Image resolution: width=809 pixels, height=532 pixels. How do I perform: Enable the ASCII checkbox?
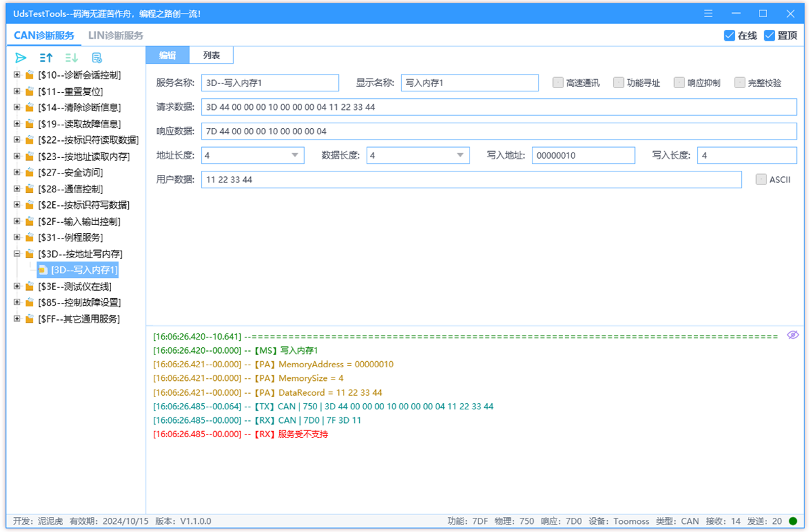760,180
